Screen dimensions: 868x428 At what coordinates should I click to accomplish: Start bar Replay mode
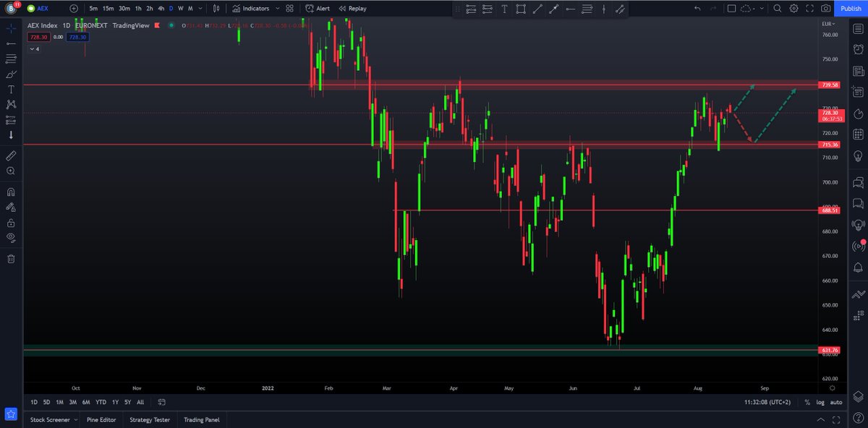pyautogui.click(x=352, y=9)
